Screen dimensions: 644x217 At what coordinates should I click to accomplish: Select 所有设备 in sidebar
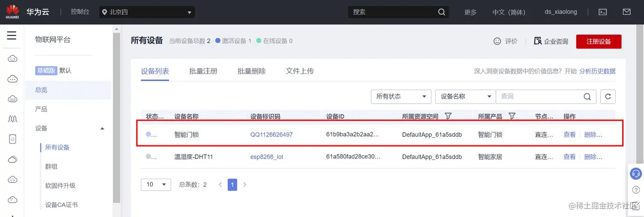click(x=57, y=148)
